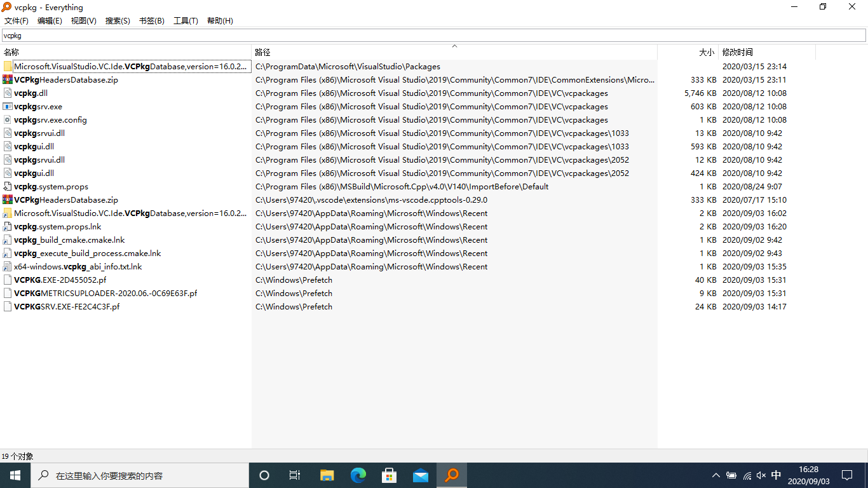Viewport: 868px width, 488px height.
Task: Sort results by 名称 column header
Action: click(126, 52)
